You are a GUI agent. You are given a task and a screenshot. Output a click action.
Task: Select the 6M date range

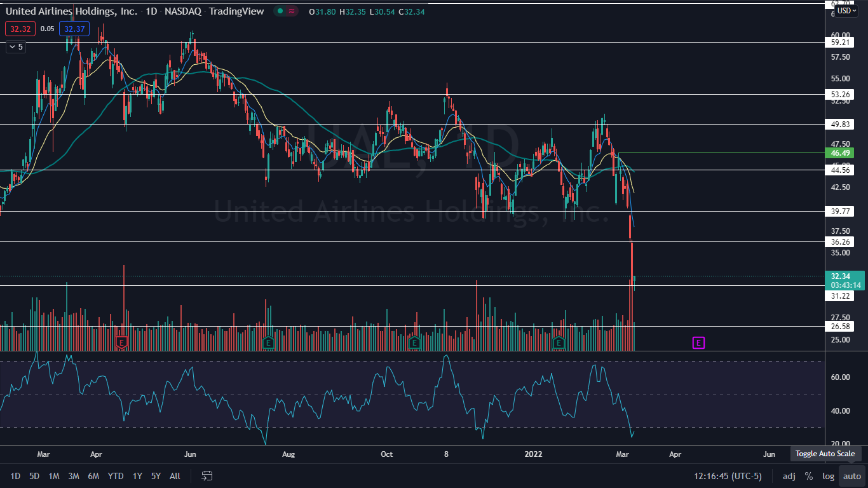93,476
